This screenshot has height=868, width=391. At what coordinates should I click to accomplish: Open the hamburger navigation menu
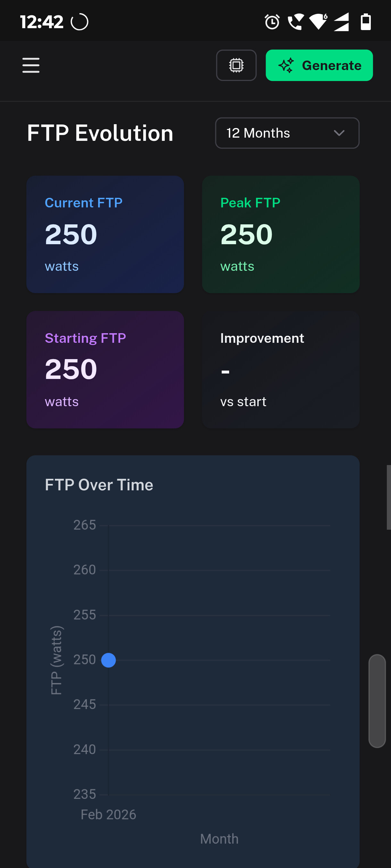tap(31, 65)
